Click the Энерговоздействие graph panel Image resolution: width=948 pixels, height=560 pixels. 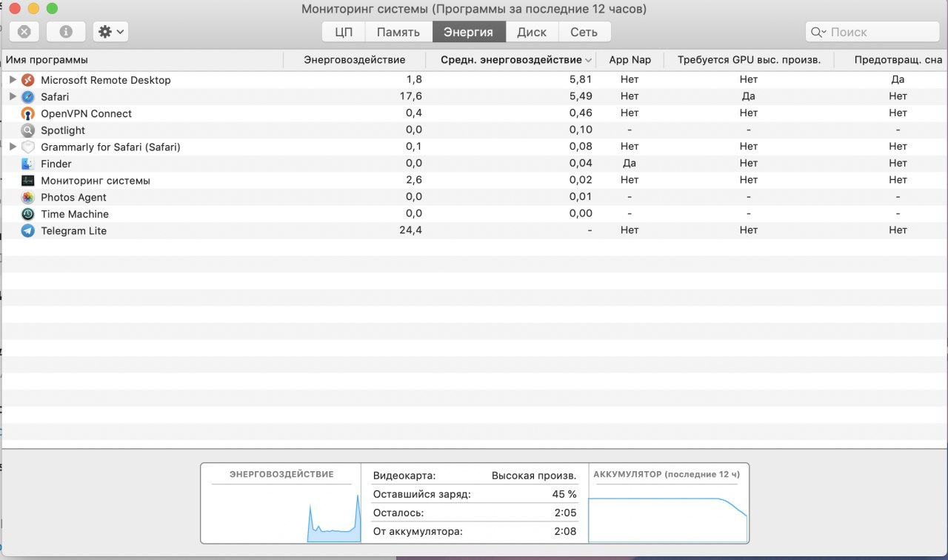coord(281,504)
